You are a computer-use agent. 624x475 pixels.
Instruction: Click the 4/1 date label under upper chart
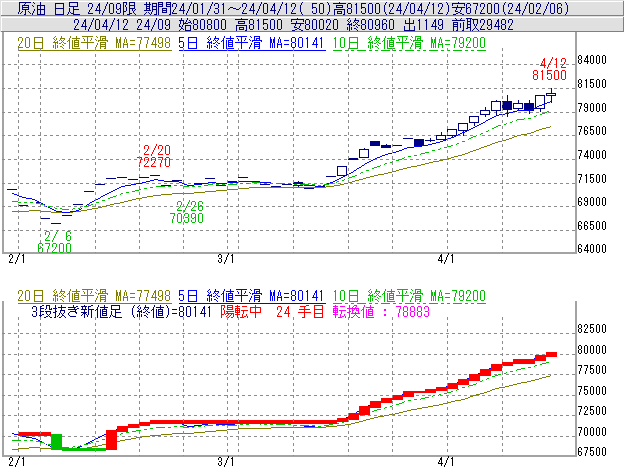click(x=446, y=259)
